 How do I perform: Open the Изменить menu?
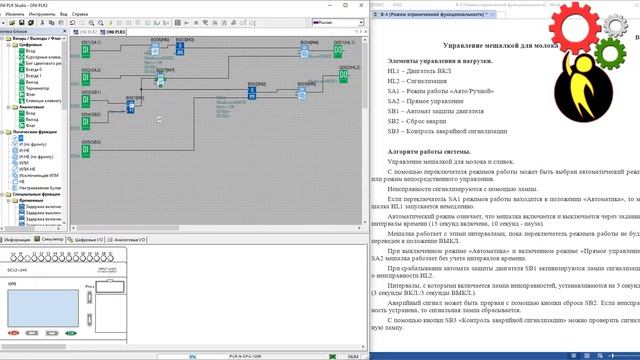[x=15, y=14]
